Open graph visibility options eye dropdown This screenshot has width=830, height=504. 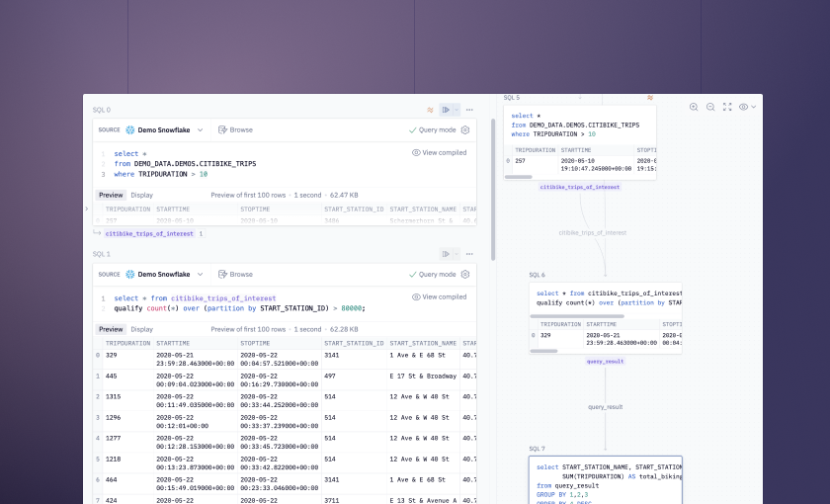pyautogui.click(x=747, y=107)
